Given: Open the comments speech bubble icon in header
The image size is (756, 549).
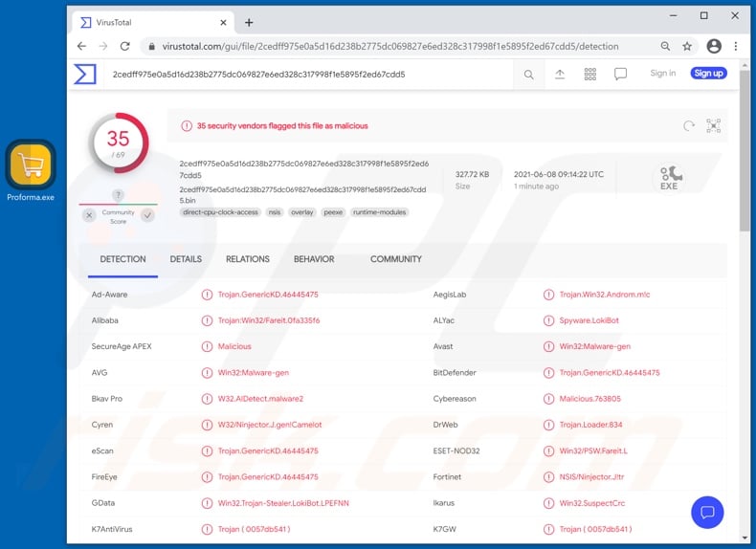Looking at the screenshot, I should pos(620,75).
